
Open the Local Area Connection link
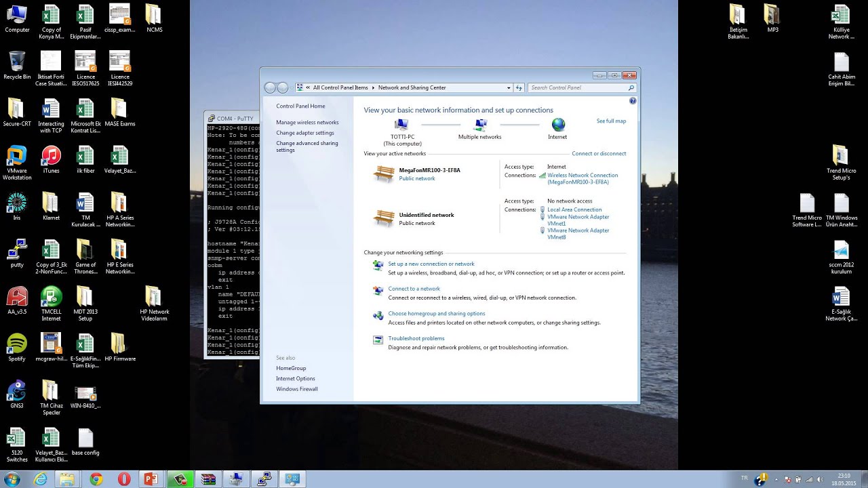pos(574,209)
